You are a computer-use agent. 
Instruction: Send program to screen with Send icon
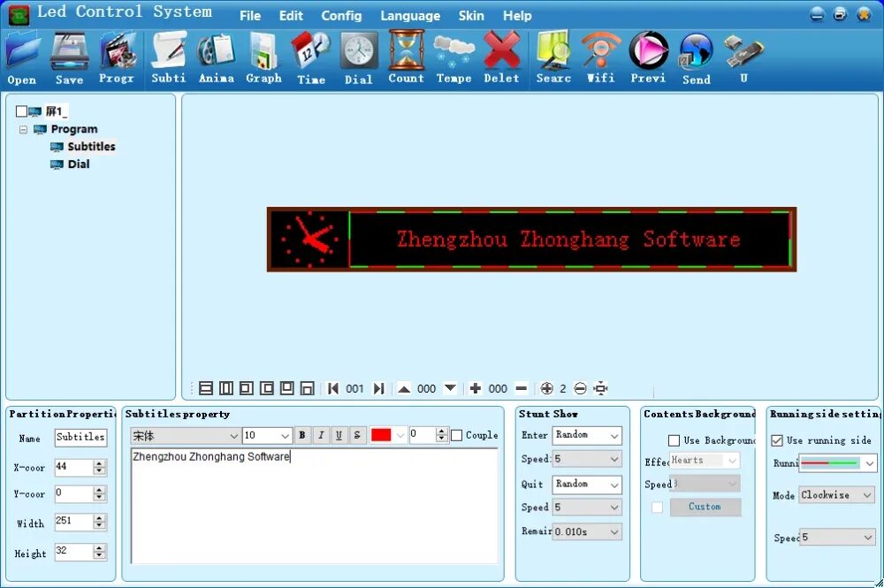pos(697,58)
